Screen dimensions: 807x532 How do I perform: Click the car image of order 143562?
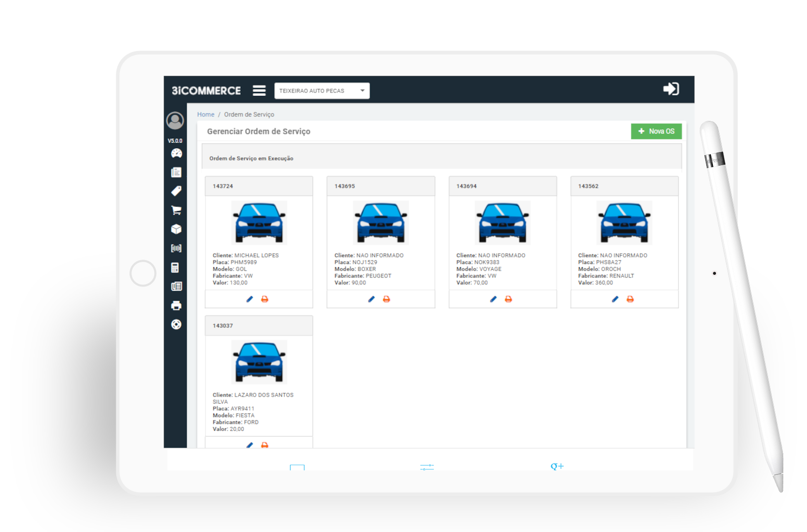point(624,223)
